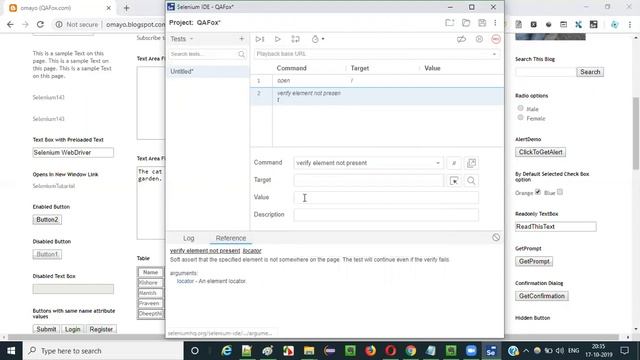The image size is (640, 360).
Task: Open project folder icon
Action: (x=466, y=23)
